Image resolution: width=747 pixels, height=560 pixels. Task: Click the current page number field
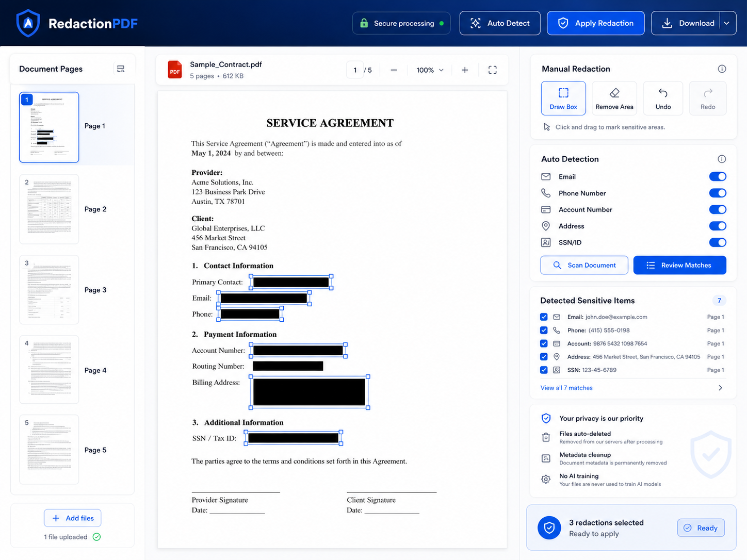point(355,70)
